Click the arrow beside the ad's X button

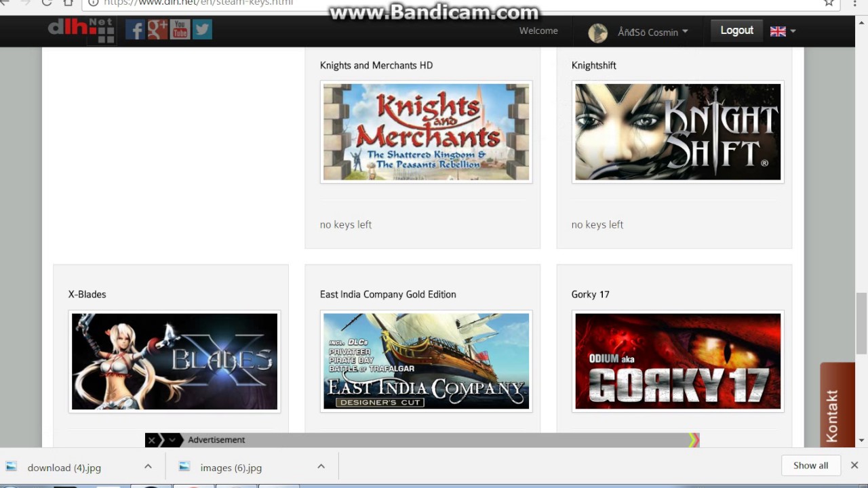[161, 440]
